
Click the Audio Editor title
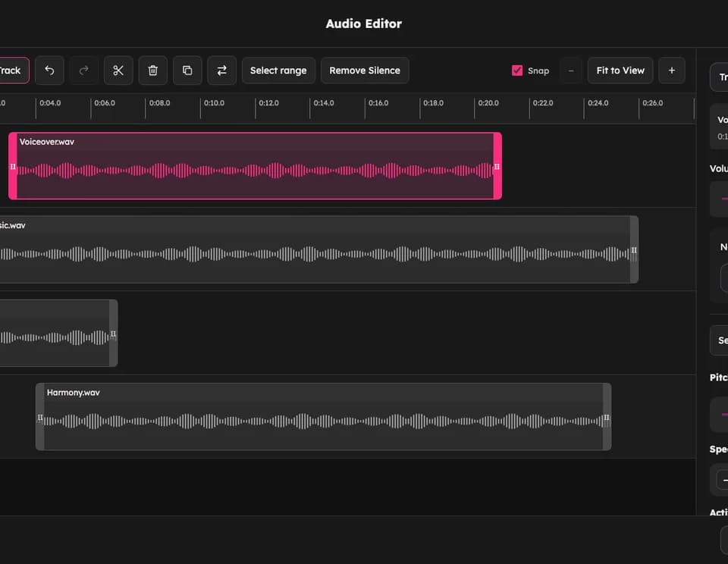click(x=363, y=23)
